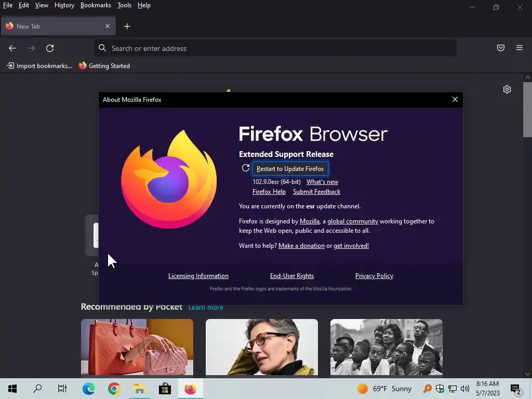This screenshot has width=532, height=399.
Task: Open the File menu
Action: click(8, 5)
